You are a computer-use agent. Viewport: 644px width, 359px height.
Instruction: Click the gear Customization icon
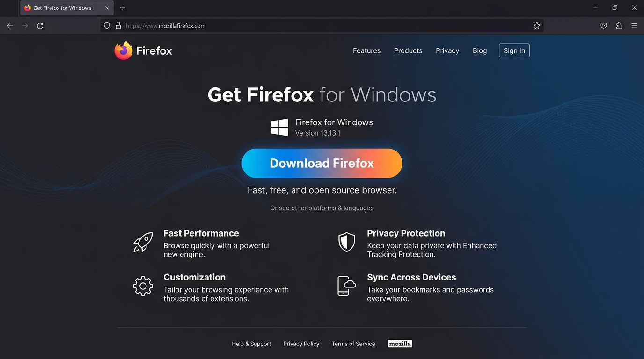143,286
